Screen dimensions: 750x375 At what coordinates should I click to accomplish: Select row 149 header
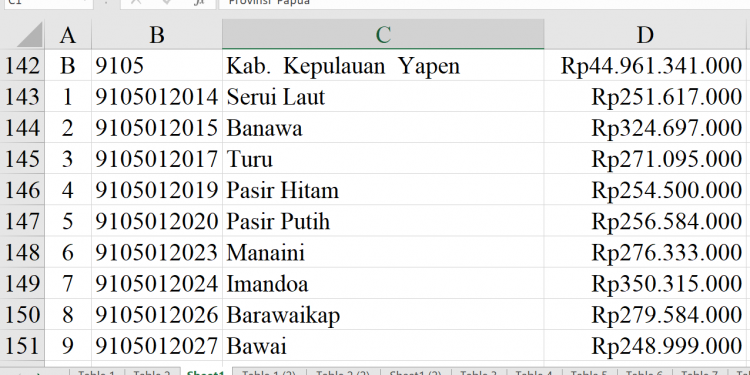(22, 283)
